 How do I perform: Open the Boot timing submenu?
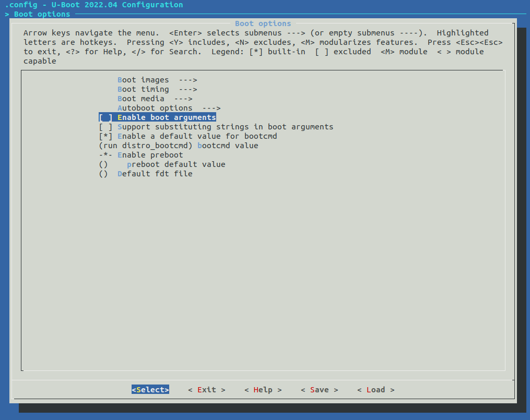pos(157,89)
